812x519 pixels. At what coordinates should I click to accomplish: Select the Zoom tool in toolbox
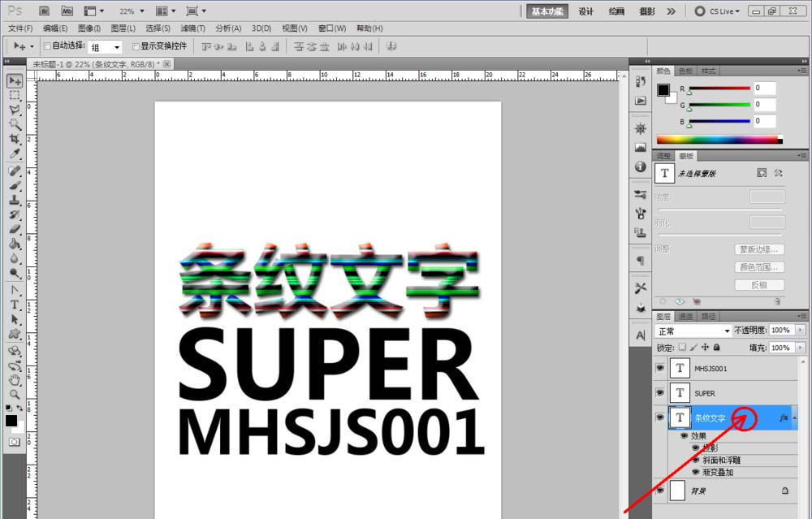coord(15,394)
